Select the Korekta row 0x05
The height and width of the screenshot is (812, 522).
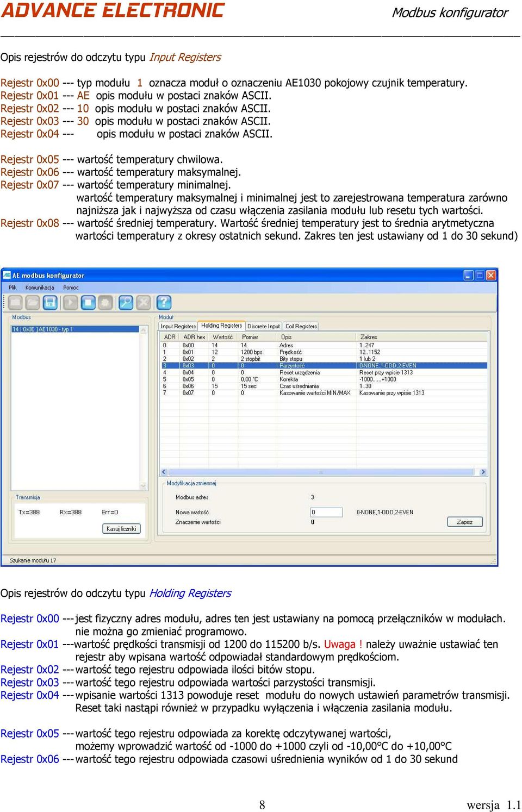[x=324, y=379]
